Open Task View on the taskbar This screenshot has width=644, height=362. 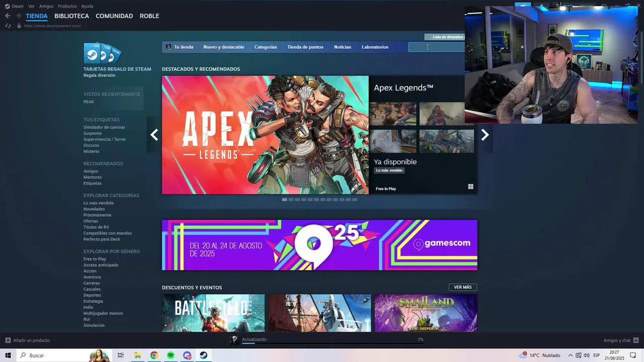(x=121, y=355)
